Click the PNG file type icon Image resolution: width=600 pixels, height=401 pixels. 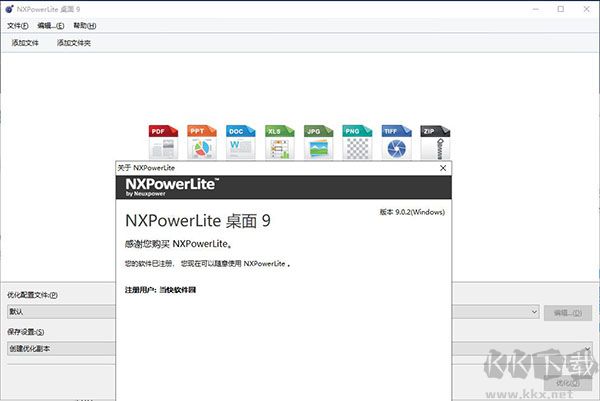357,142
